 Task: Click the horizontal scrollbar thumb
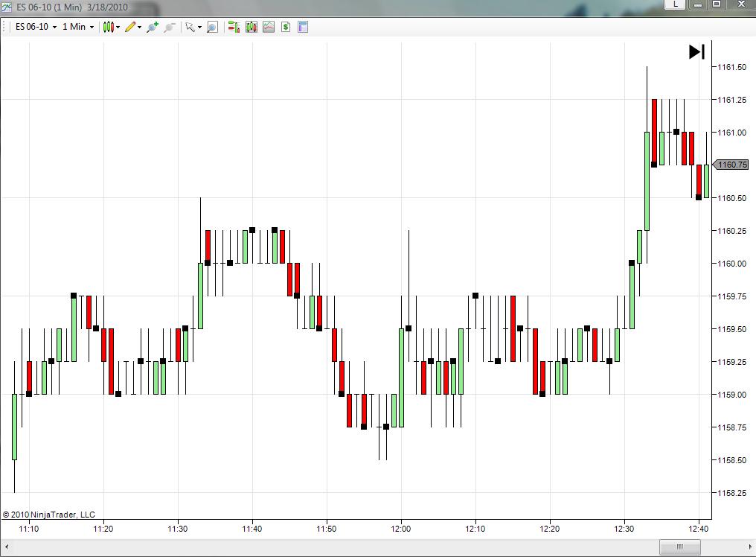coord(680,547)
